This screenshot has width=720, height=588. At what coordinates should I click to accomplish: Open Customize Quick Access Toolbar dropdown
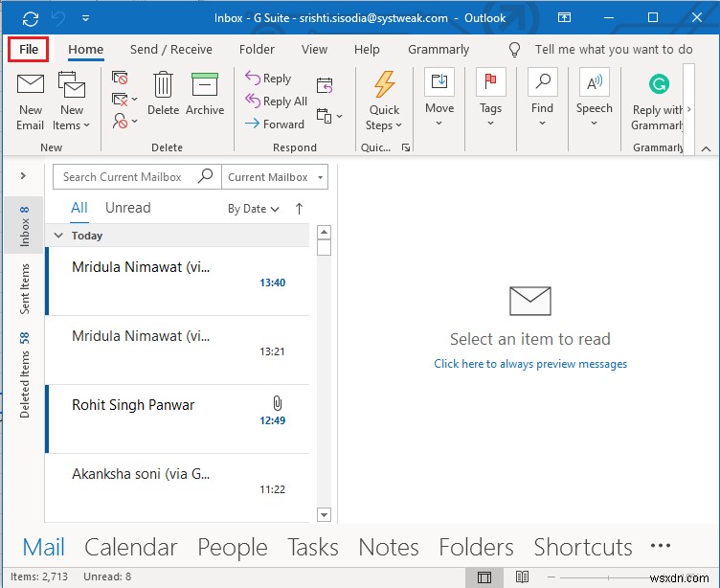[85, 18]
